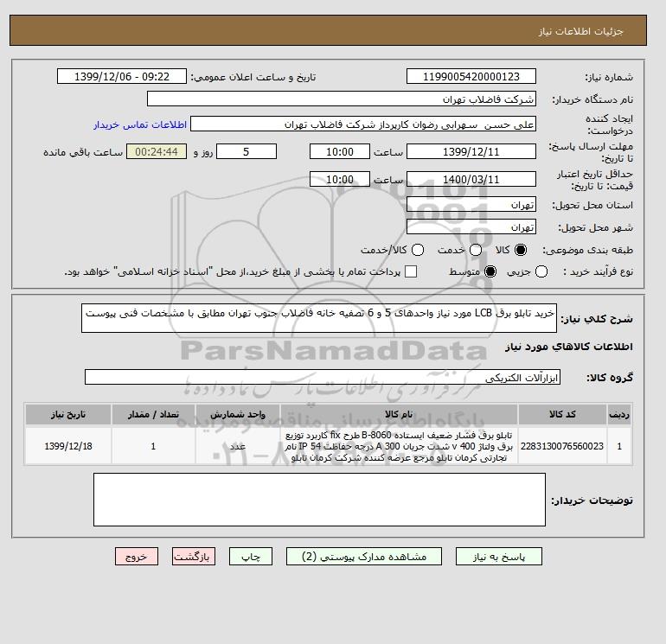Viewport: 666px width, 644px height.
Task: Select the متوسط purchase type radio
Action: tap(490, 271)
